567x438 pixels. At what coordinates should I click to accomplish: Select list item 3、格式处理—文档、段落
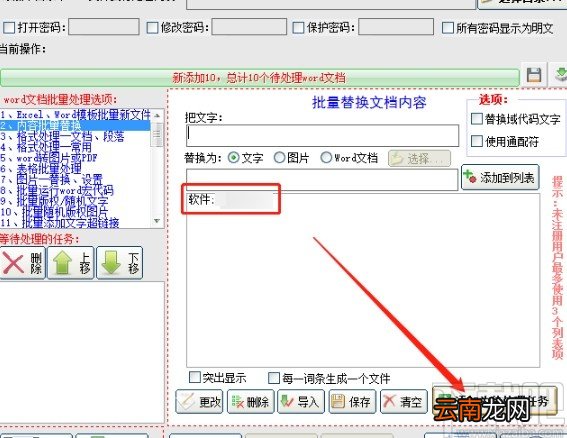pos(75,136)
